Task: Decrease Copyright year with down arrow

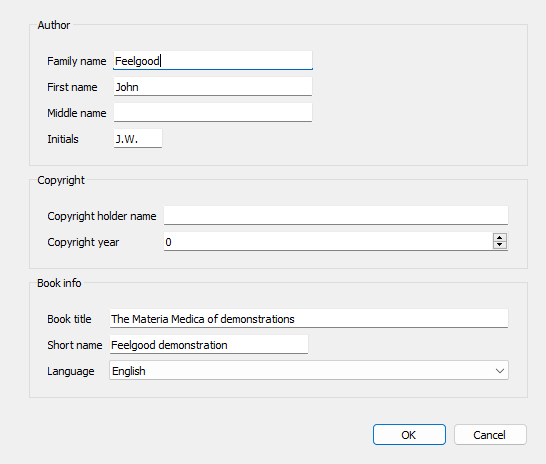Action: click(x=500, y=245)
